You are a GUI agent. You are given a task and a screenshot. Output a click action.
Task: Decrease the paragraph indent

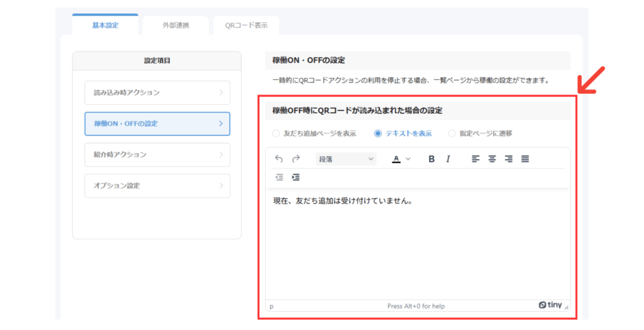[x=279, y=178]
